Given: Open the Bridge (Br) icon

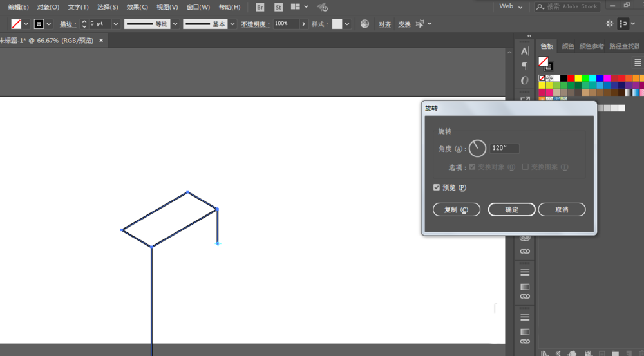Looking at the screenshot, I should pos(260,7).
